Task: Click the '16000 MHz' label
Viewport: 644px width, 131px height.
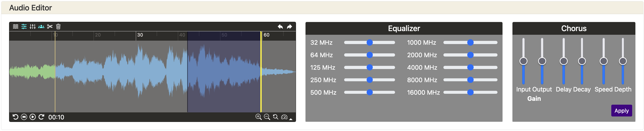Action: tap(423, 93)
